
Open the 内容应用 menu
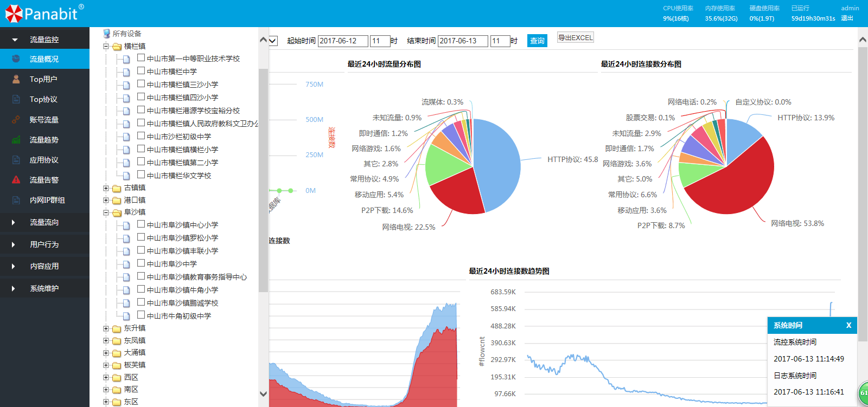(44, 266)
